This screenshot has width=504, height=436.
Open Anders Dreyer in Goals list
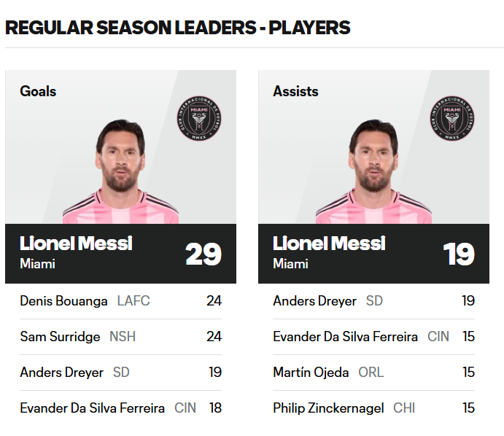point(61,373)
